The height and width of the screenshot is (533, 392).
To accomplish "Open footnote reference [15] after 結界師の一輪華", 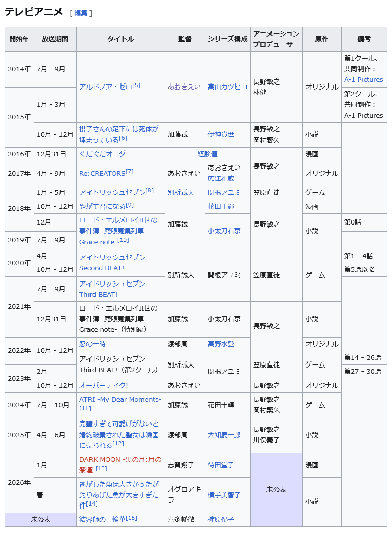I will tap(132, 518).
